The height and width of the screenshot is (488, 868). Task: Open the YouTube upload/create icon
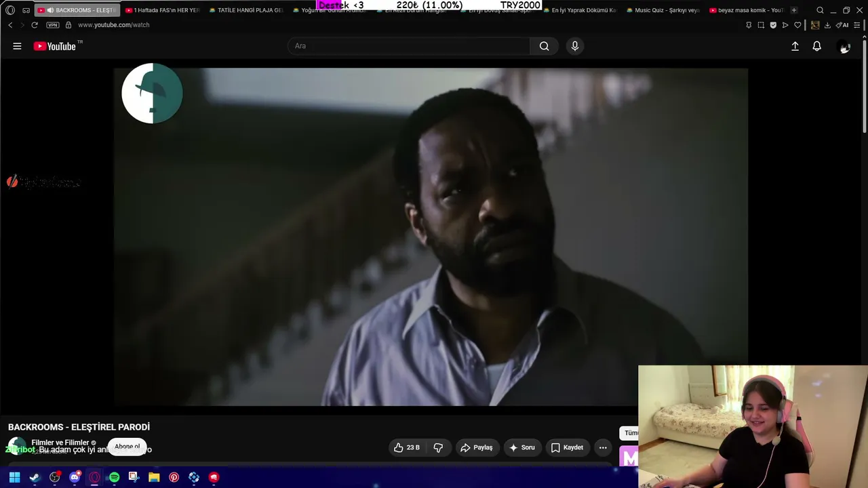click(x=795, y=46)
